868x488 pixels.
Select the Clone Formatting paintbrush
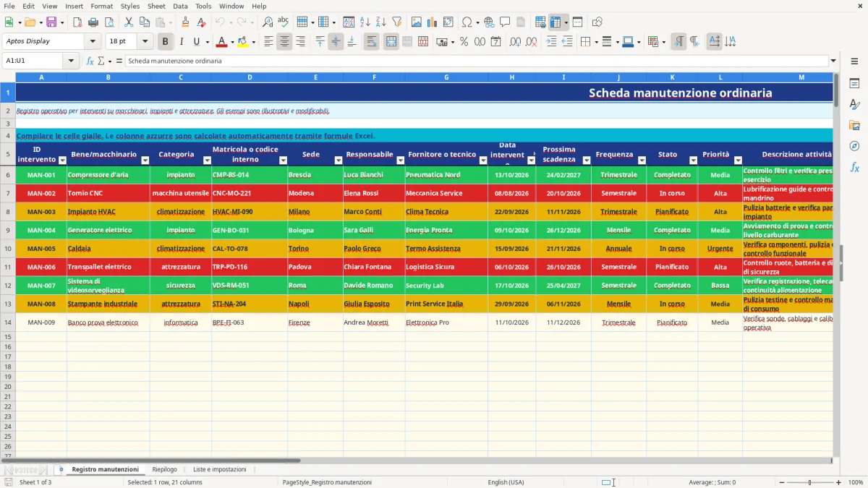tap(185, 22)
